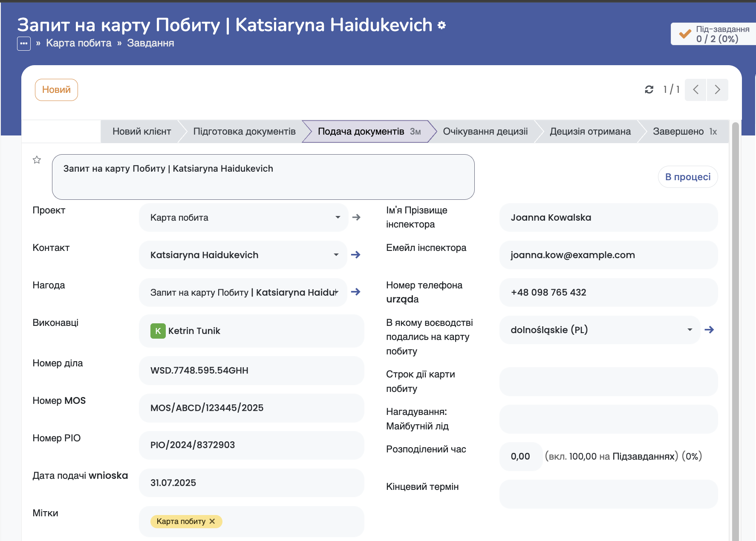
Task: Toggle the priority star on task
Action: click(37, 160)
